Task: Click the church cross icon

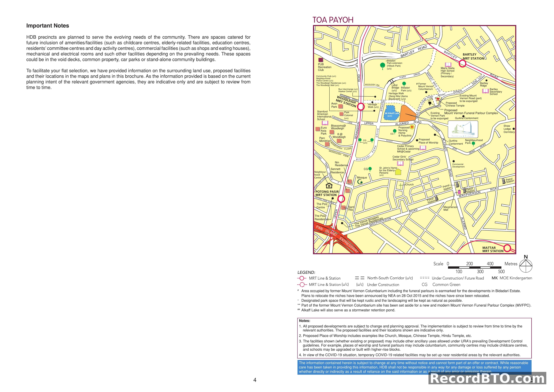Action: (x=401, y=186)
